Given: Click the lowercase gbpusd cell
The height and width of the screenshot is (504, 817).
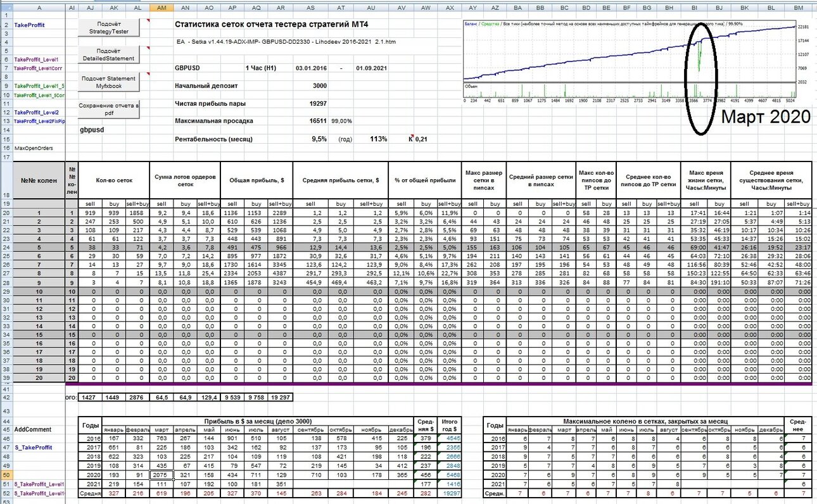Looking at the screenshot, I should pos(92,129).
